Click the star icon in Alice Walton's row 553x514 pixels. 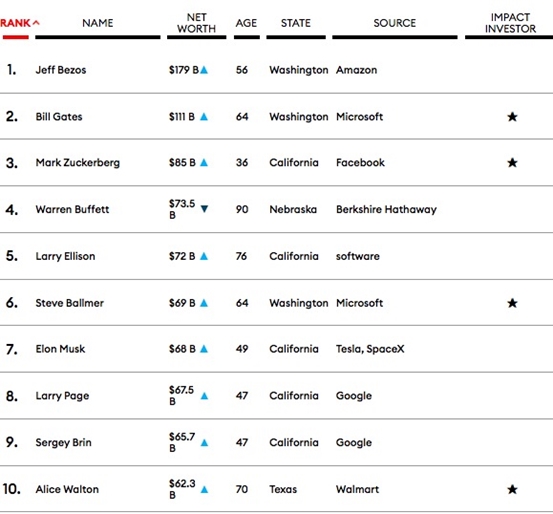click(x=512, y=489)
